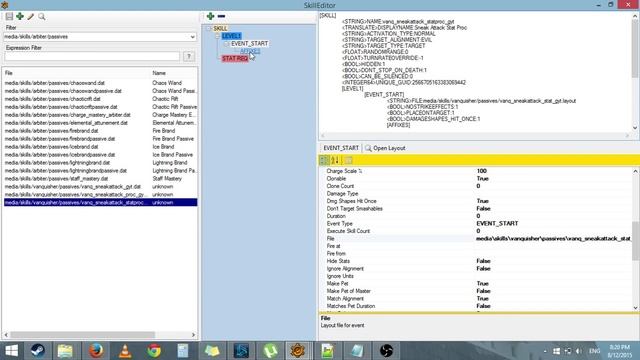Select the charge_mastery_arbiter.dat file row
Screen dimensions: 640x360
tap(100, 115)
